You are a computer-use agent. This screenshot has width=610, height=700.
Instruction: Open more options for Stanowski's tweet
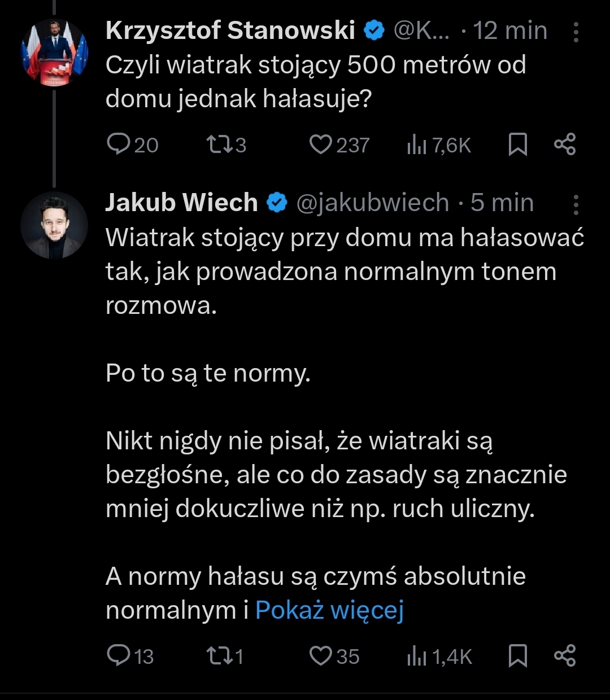[x=576, y=33]
